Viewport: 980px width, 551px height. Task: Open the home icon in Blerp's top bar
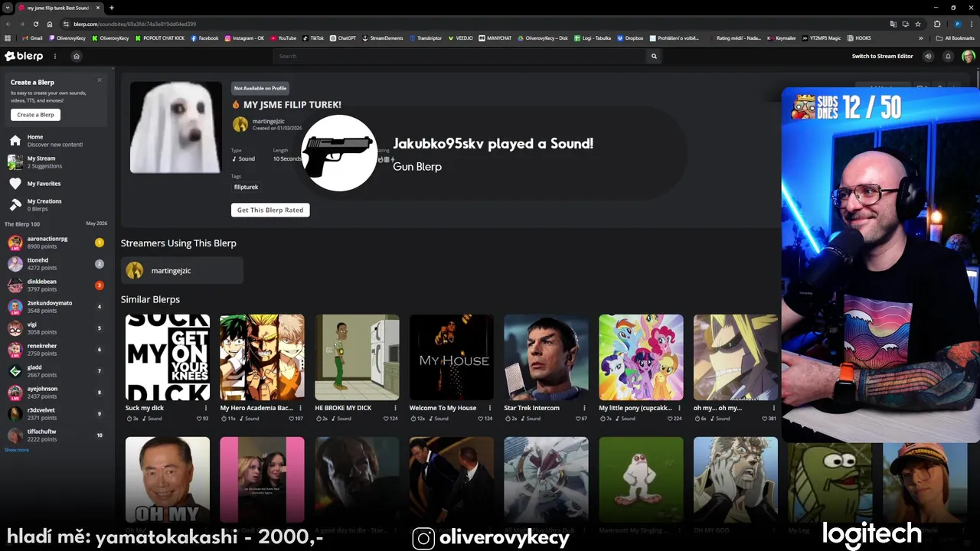pyautogui.click(x=76, y=56)
